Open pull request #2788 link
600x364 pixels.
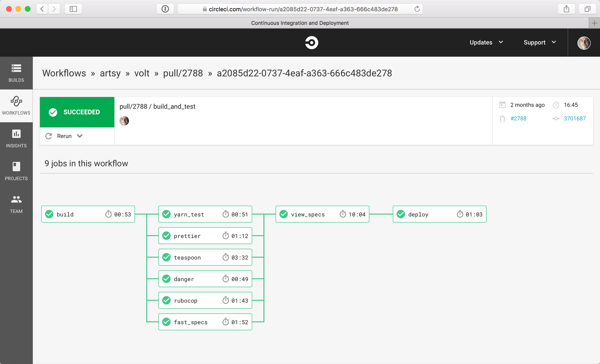click(x=518, y=118)
